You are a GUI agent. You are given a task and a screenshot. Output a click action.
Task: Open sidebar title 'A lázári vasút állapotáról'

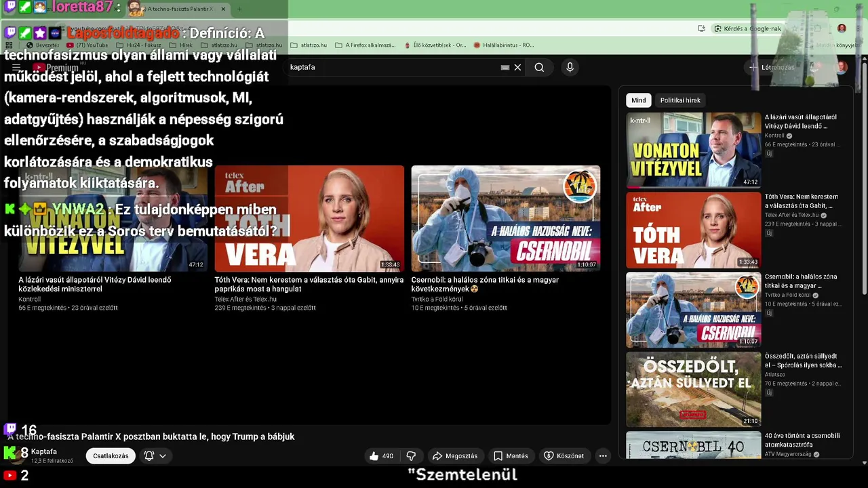click(801, 121)
